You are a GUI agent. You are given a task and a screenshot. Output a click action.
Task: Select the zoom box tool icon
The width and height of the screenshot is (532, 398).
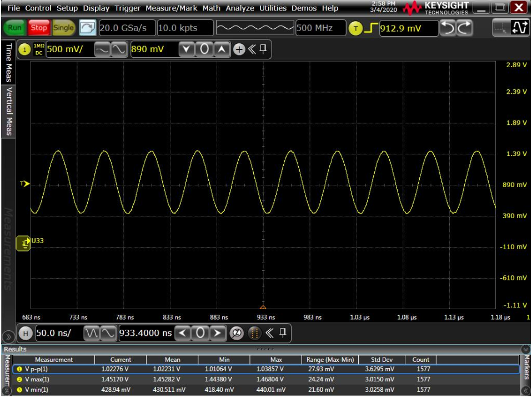coord(500,28)
